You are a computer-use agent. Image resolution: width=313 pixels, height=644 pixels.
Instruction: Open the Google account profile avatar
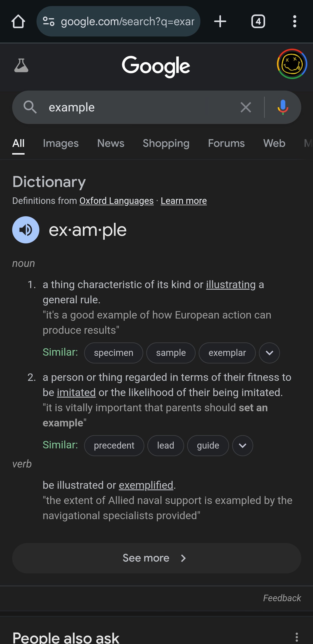coord(292,64)
